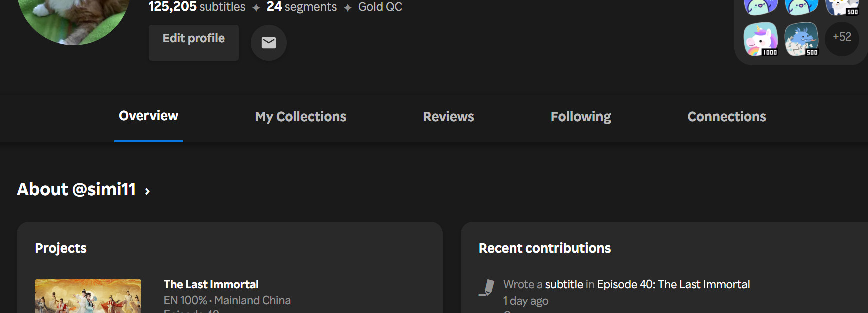This screenshot has width=868, height=313.
Task: Click the pen icon beside recent contribution
Action: coord(487,288)
